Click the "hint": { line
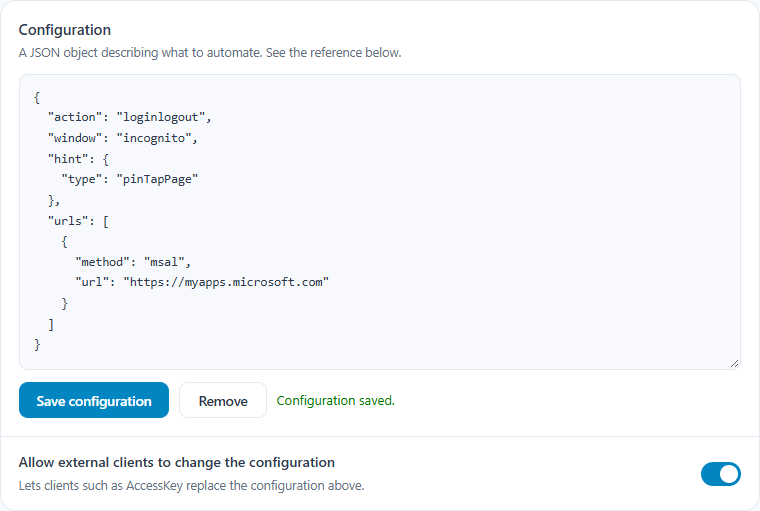Viewport: 760px width, 511px height. pyautogui.click(x=78, y=159)
